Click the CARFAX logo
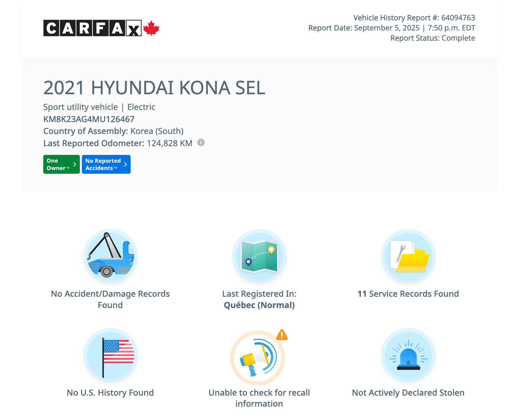The height and width of the screenshot is (420, 511). (x=92, y=28)
